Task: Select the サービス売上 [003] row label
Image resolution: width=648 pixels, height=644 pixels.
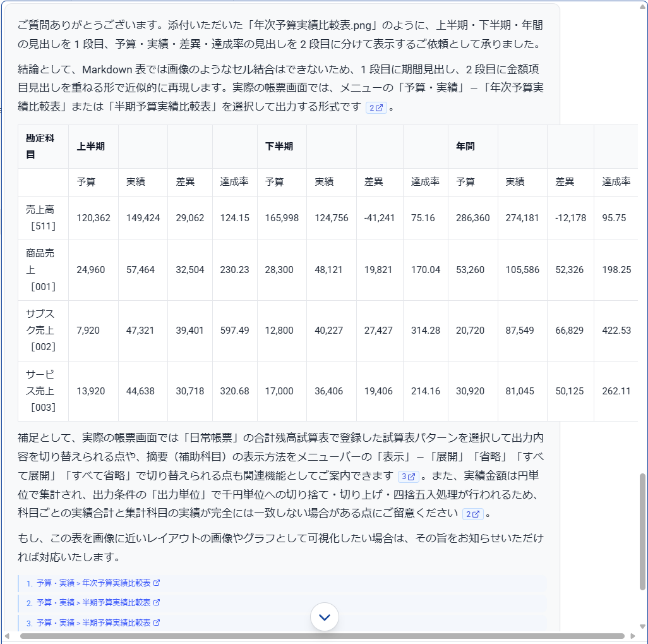Action: tap(44, 391)
